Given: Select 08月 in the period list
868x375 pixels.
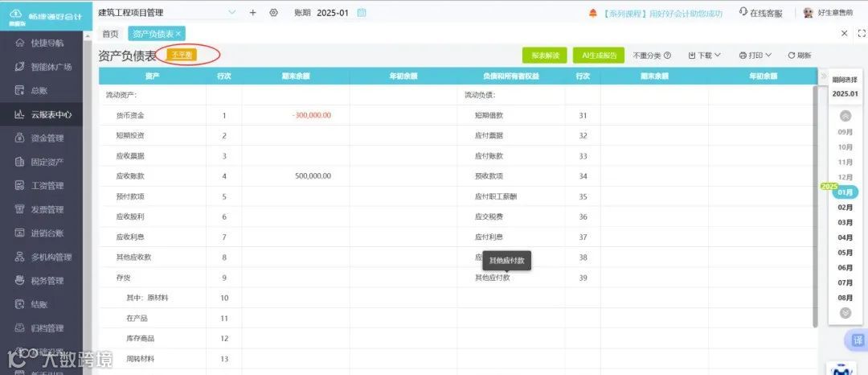Looking at the screenshot, I should tap(845, 298).
